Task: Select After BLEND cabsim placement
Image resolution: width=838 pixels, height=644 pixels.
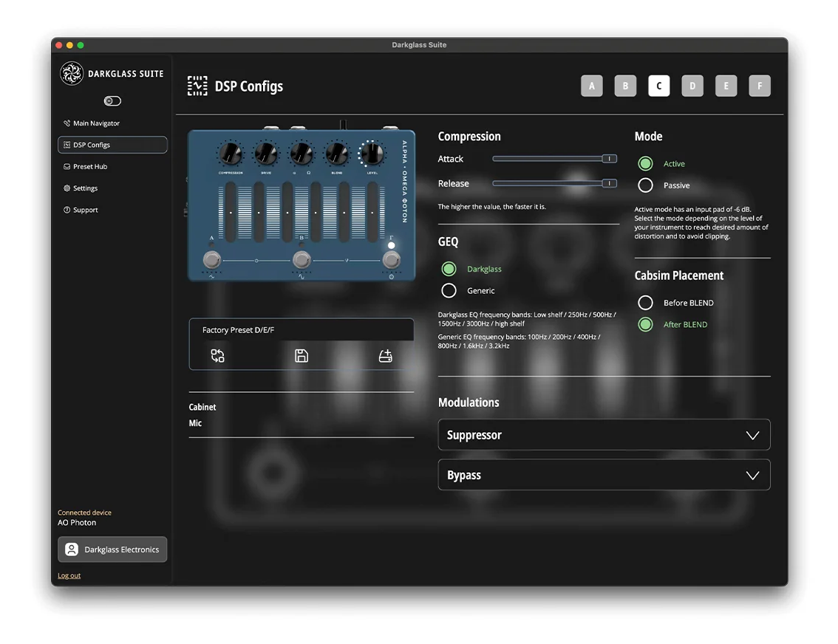Action: [646, 324]
